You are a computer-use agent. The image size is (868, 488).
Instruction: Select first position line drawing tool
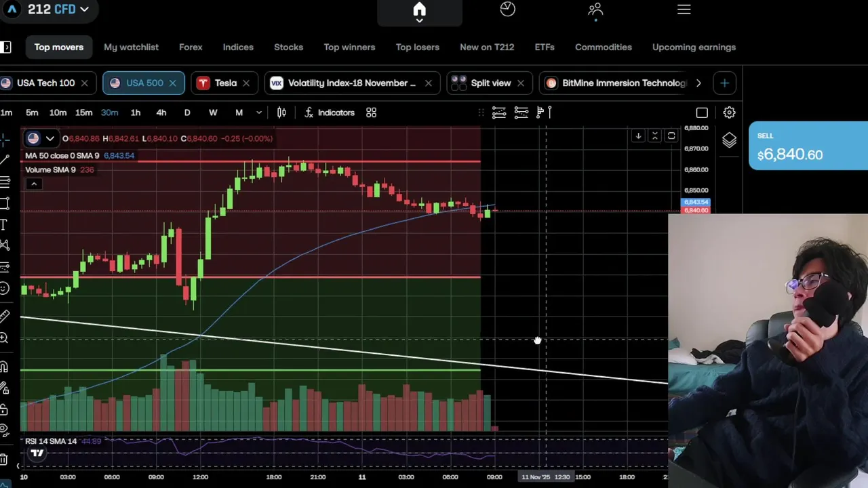point(499,113)
